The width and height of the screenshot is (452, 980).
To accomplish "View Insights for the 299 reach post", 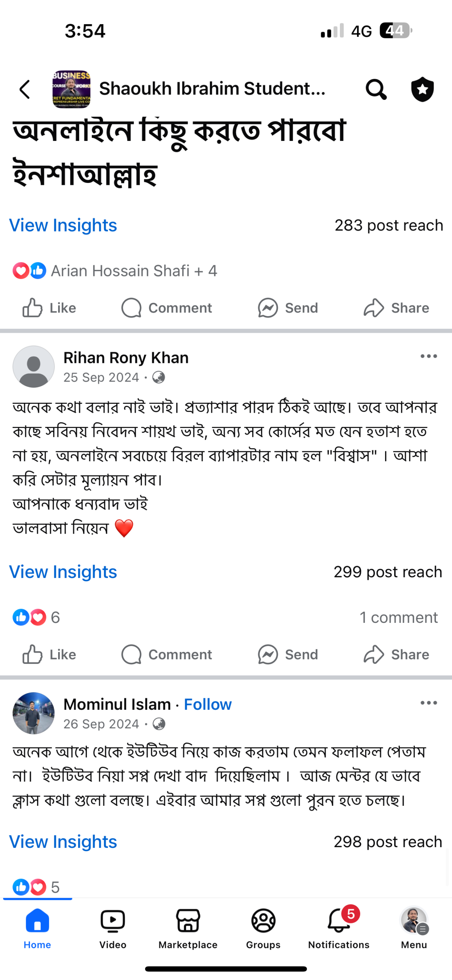I will click(63, 572).
